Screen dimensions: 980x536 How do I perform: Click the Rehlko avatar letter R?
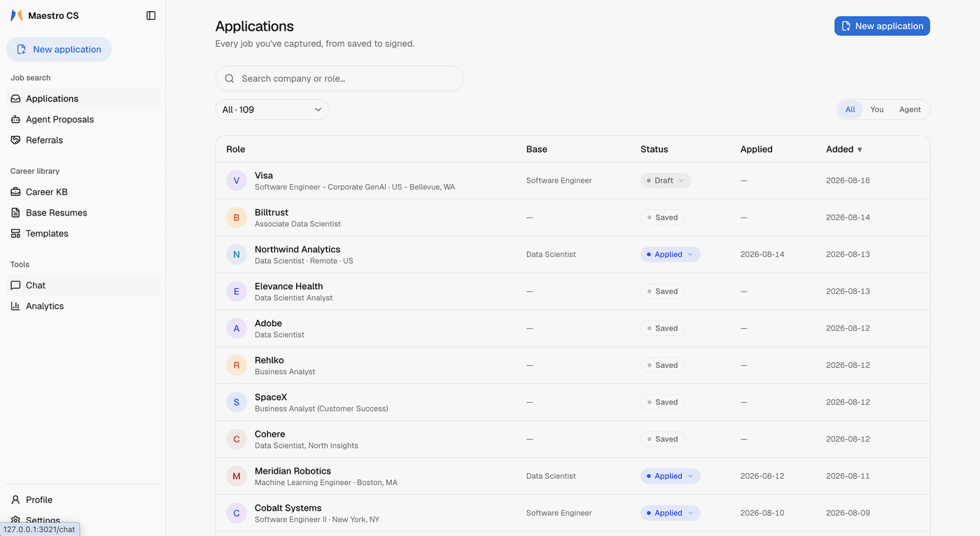pos(237,365)
